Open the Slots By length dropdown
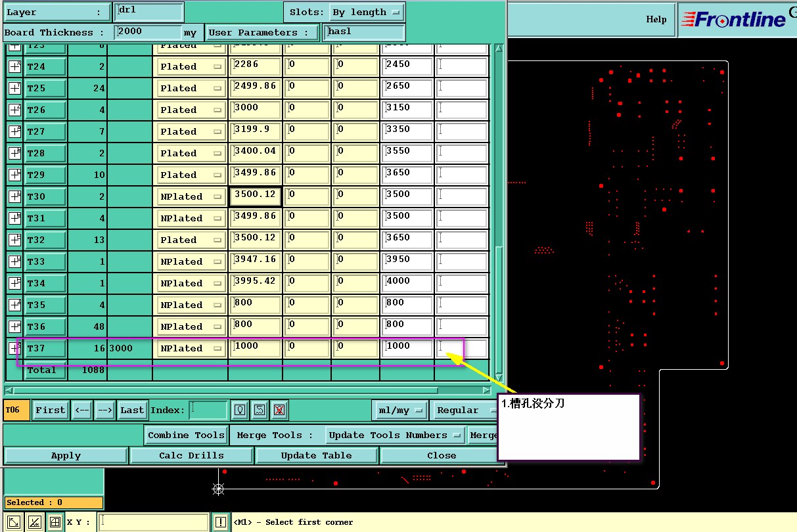Image resolution: width=797 pixels, height=532 pixels. [x=366, y=12]
